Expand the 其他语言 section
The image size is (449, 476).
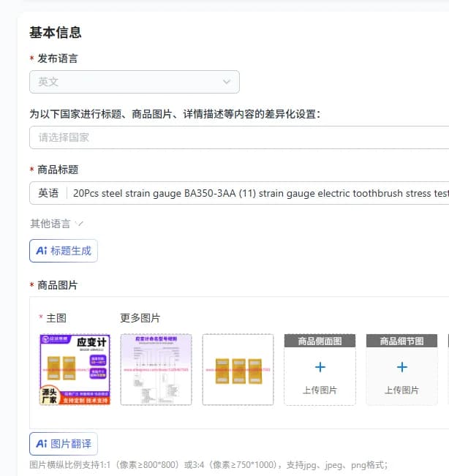56,224
